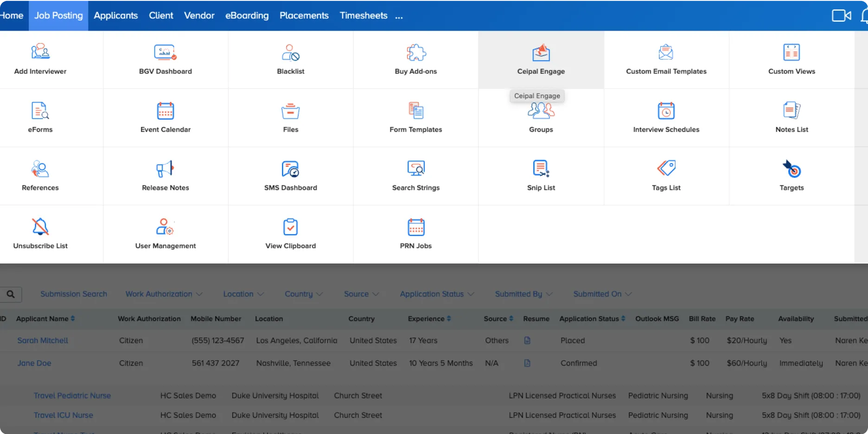868x434 pixels.
Task: Open Notes List icon
Action: (x=791, y=110)
